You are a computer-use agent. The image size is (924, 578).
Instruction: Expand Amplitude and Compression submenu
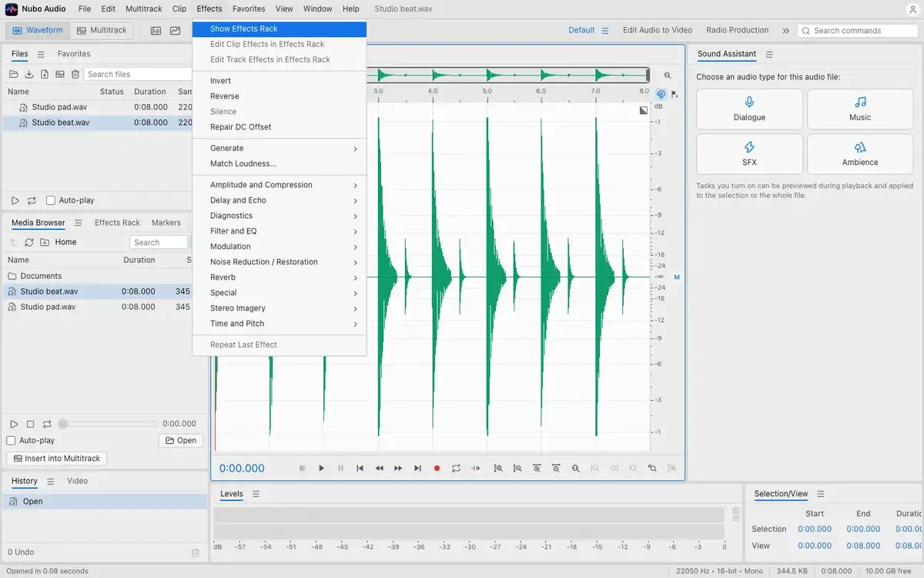[280, 185]
